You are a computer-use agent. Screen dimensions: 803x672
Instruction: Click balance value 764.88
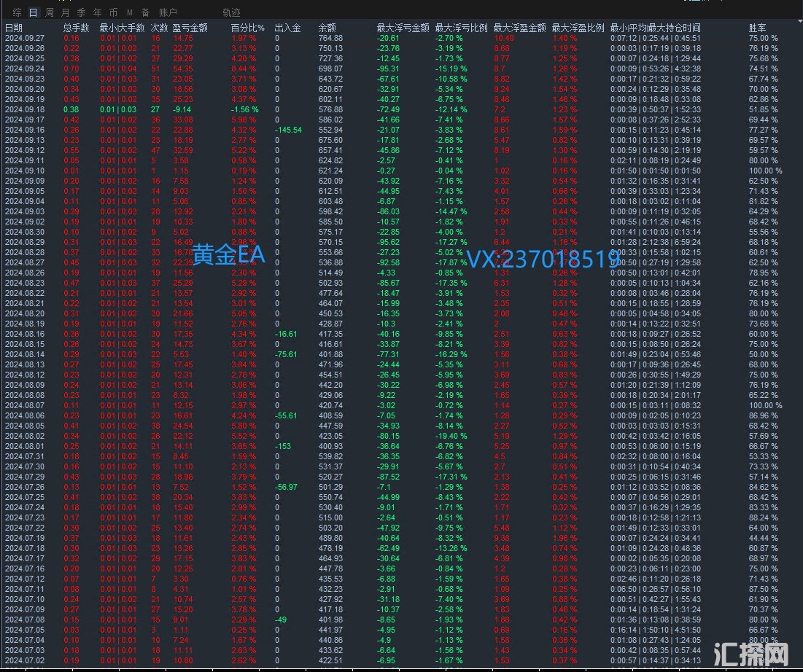(x=330, y=38)
